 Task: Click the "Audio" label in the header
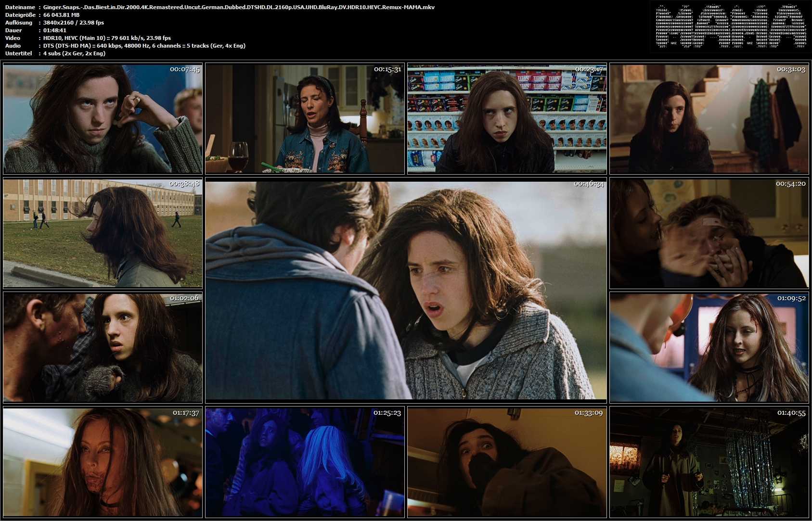(13, 46)
